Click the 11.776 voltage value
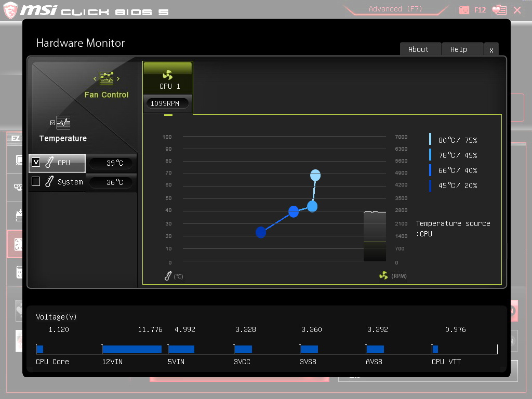The width and height of the screenshot is (532, 399). click(x=150, y=329)
